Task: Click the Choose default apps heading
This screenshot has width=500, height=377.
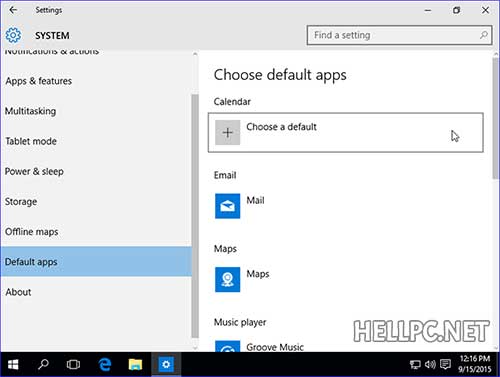Action: point(280,75)
